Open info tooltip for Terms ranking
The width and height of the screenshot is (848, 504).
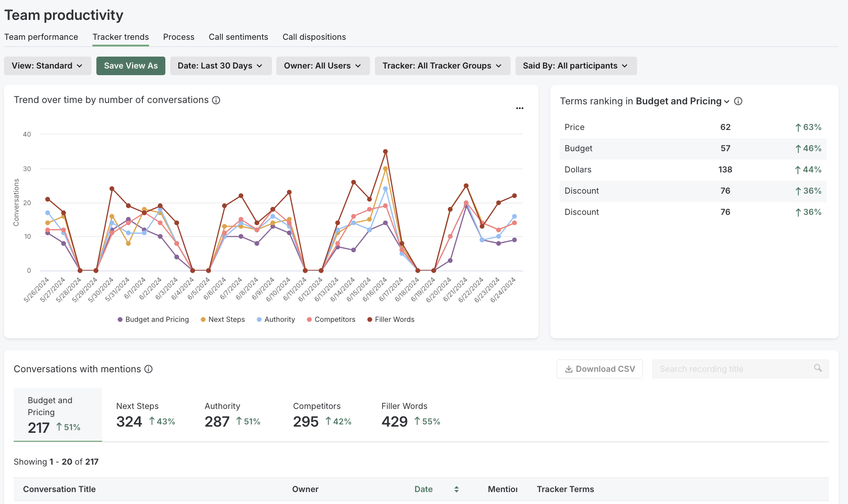(739, 101)
